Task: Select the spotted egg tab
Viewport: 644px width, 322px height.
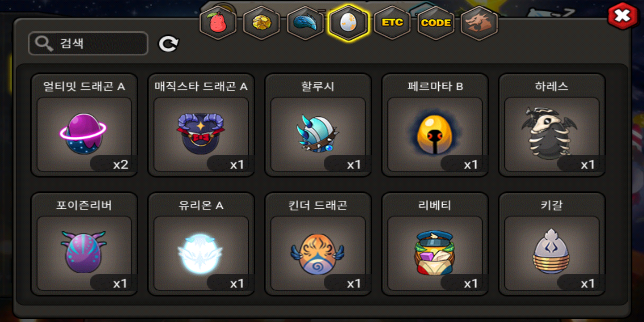Action: (x=348, y=23)
